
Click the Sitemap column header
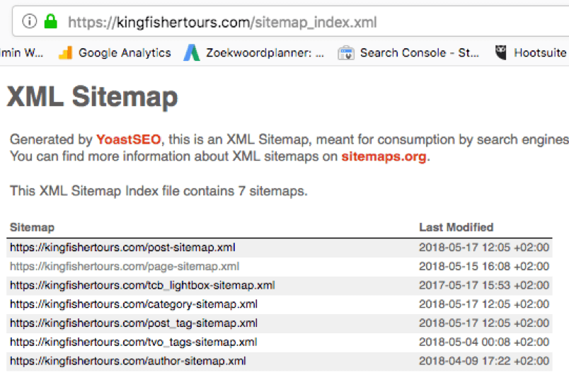(x=32, y=228)
